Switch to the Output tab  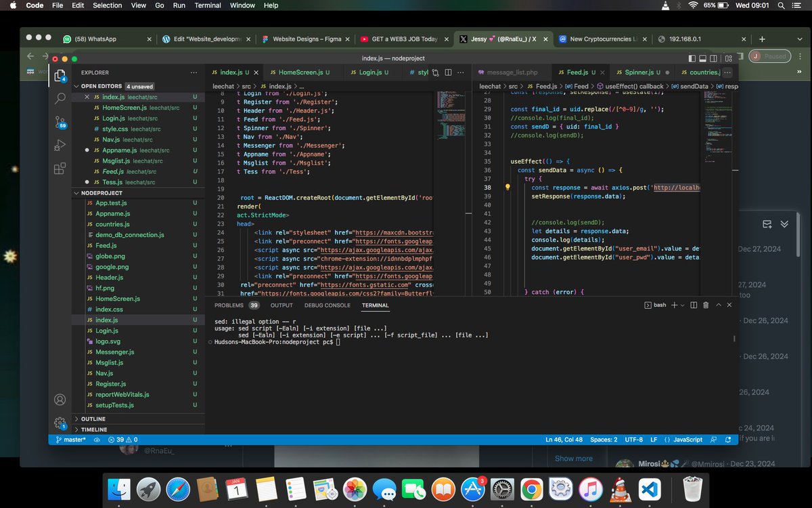(281, 305)
